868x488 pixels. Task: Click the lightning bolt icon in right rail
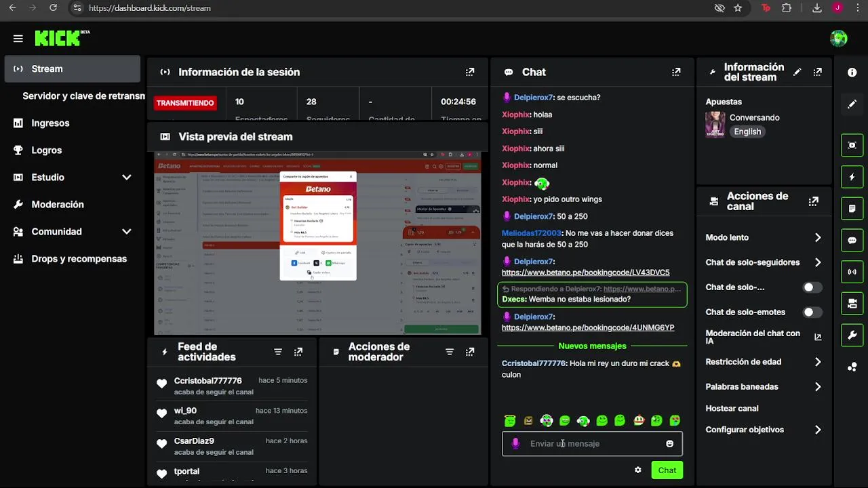[852, 177]
